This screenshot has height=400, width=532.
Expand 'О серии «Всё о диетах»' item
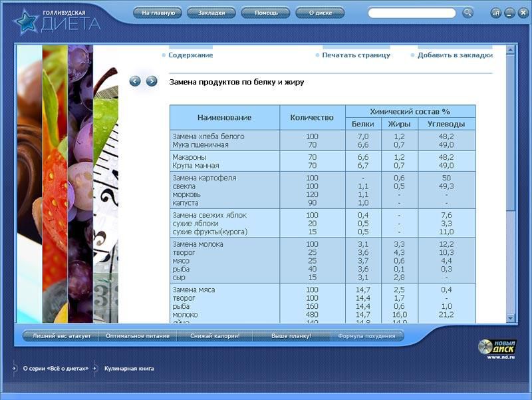tap(55, 368)
